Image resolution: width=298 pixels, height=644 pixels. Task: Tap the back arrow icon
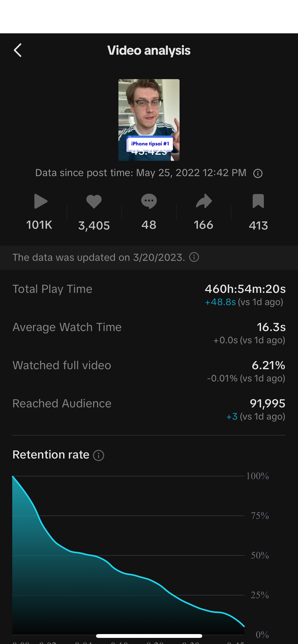coord(18,50)
